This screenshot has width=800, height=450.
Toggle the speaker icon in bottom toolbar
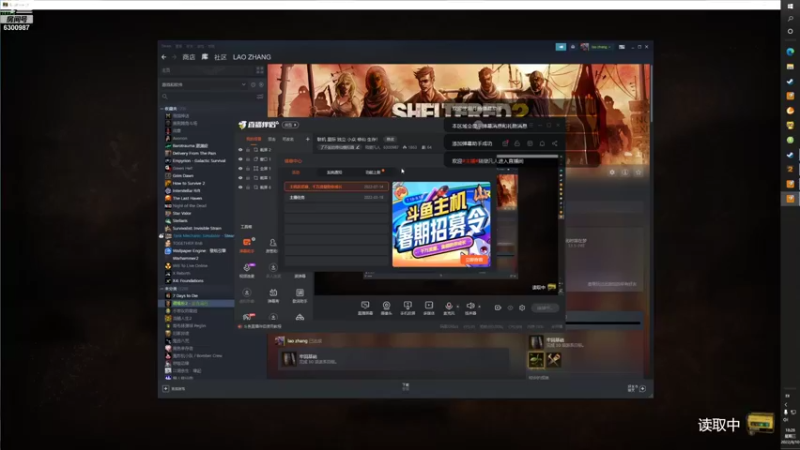(x=470, y=306)
